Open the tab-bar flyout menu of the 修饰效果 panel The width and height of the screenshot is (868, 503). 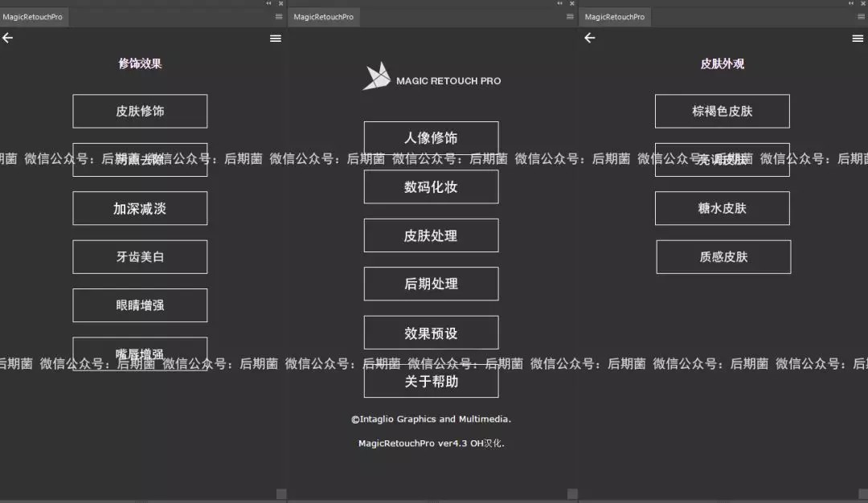coord(279,17)
